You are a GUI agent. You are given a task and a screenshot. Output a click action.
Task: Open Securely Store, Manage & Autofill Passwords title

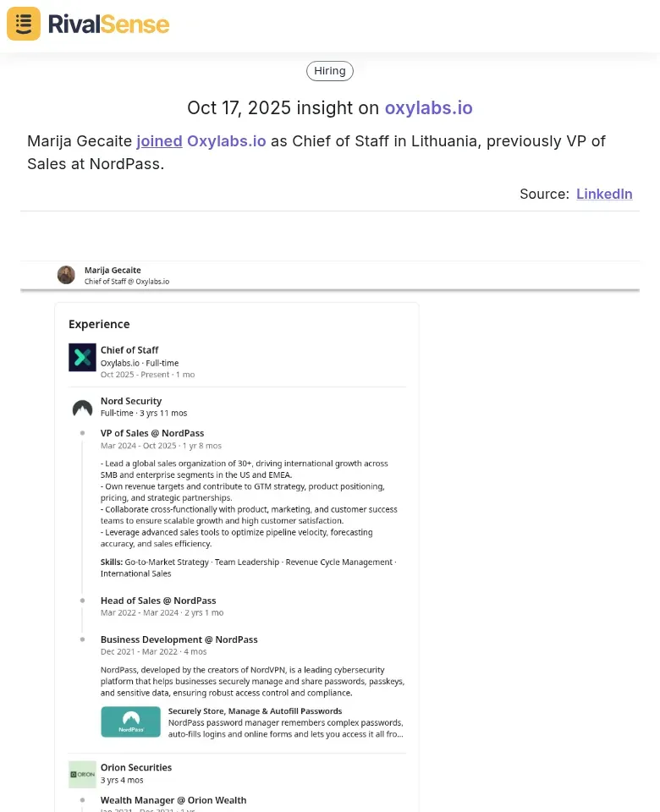[255, 711]
